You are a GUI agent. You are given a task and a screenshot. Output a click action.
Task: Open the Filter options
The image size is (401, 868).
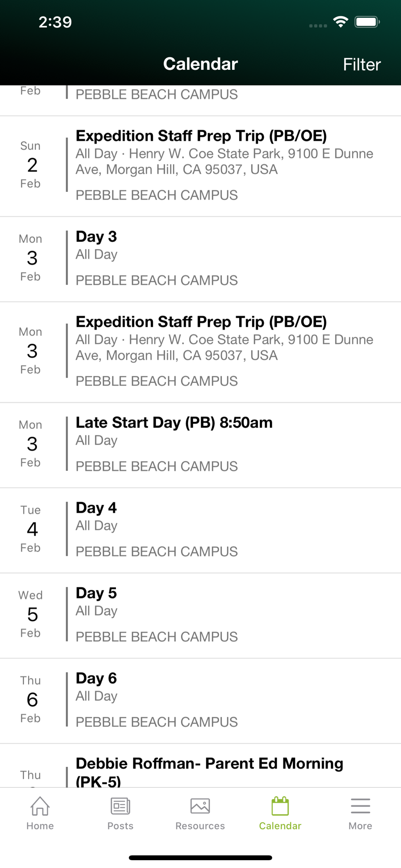362,65
